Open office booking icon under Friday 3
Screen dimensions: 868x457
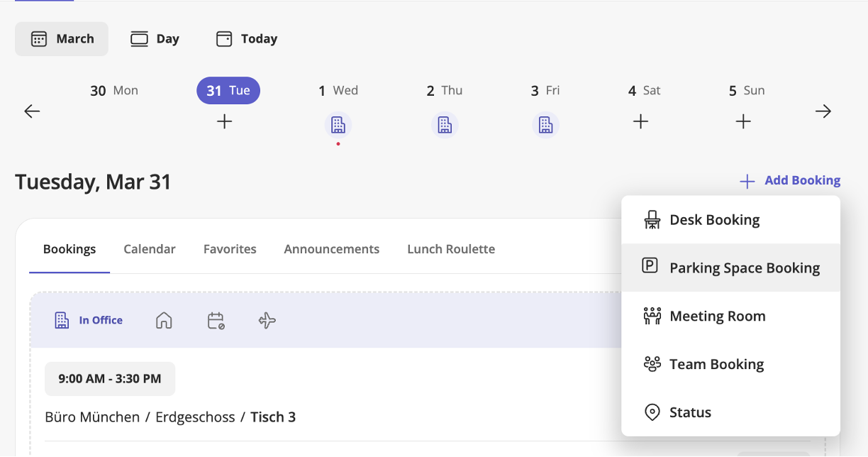[545, 125]
